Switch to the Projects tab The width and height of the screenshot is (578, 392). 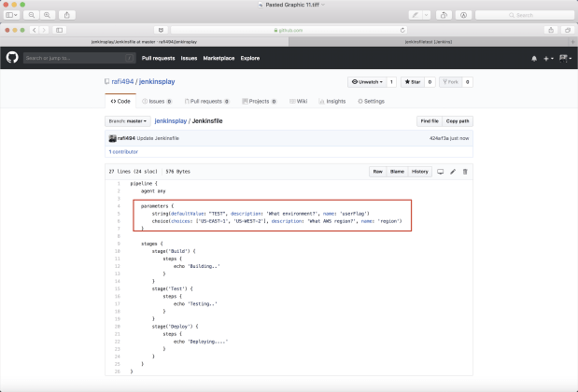coord(260,102)
